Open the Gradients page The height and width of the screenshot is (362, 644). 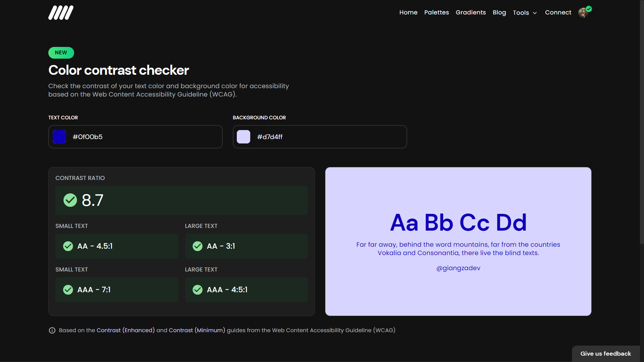click(471, 12)
